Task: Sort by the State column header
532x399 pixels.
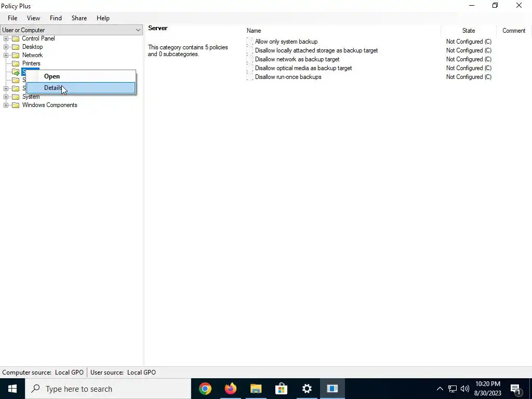Action: (x=469, y=31)
